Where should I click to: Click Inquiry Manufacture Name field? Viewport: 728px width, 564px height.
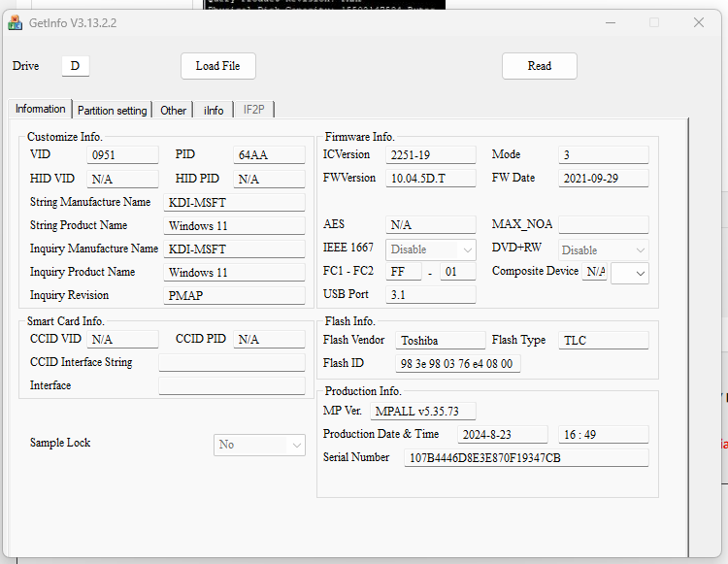tap(235, 249)
